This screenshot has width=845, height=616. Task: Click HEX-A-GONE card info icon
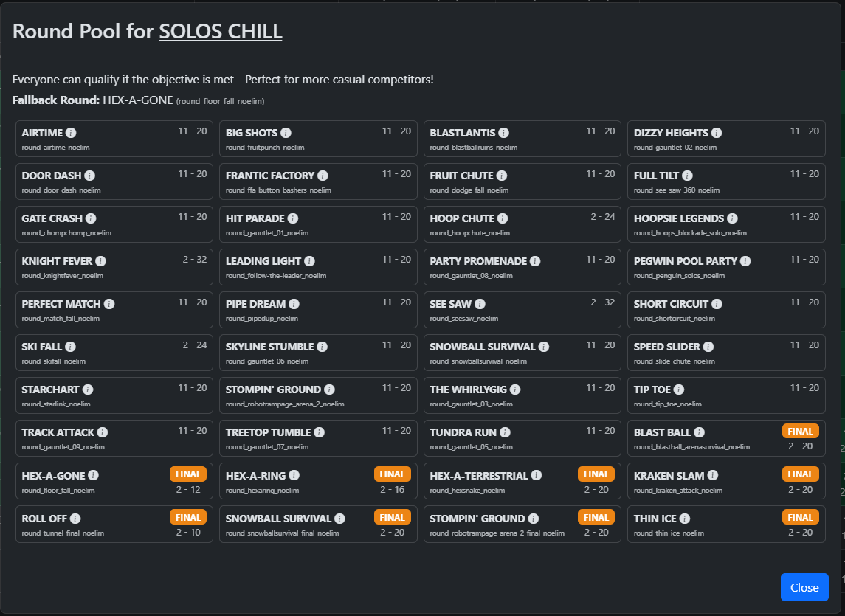click(x=93, y=475)
